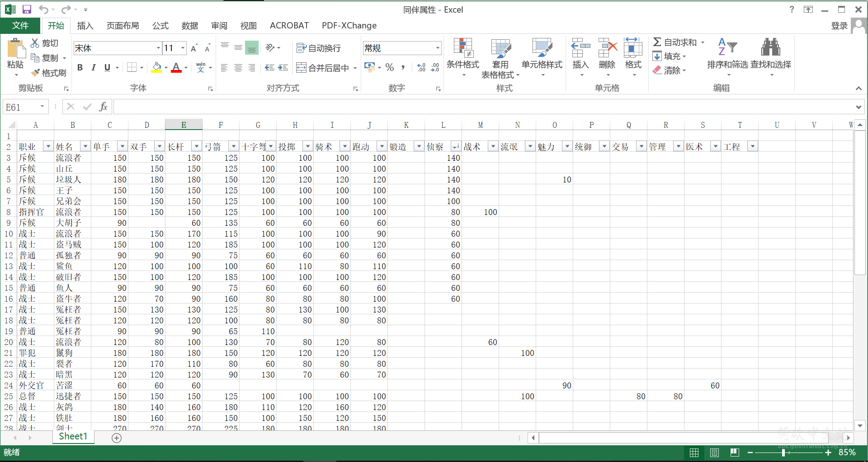Click the decrease indent icon
Screen dimensions: 868x462
tap(269, 68)
